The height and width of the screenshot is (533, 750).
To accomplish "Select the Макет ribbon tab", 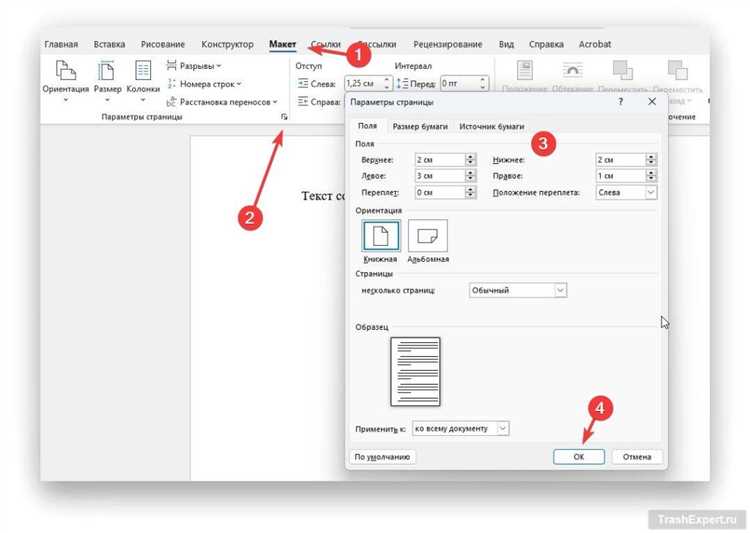I will pos(282,44).
